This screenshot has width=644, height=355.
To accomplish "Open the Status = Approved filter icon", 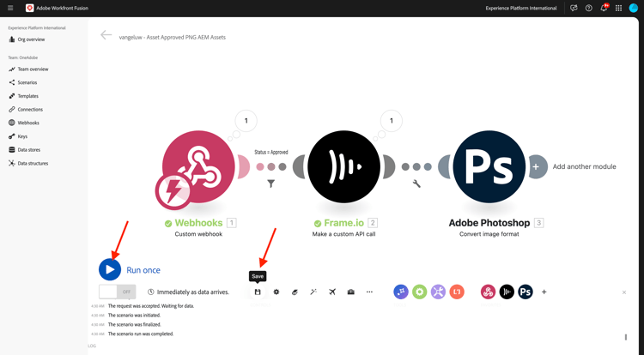I will tap(271, 184).
